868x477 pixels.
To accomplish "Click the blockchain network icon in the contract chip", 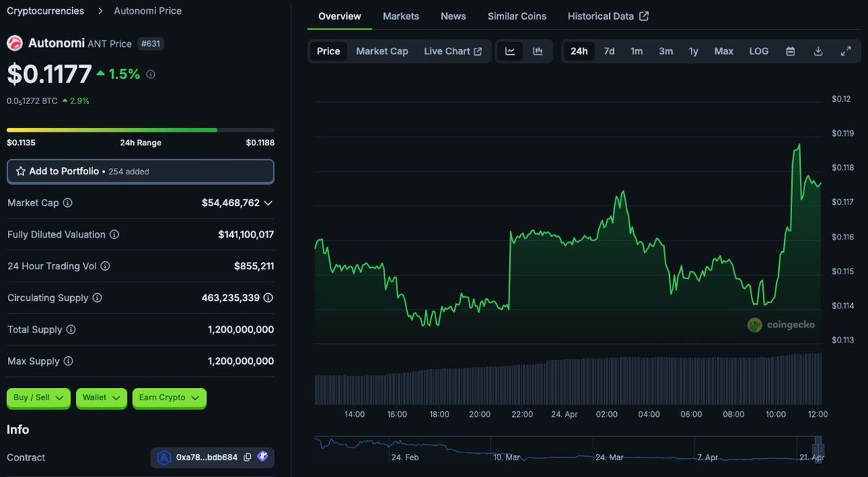I will pyautogui.click(x=164, y=457).
